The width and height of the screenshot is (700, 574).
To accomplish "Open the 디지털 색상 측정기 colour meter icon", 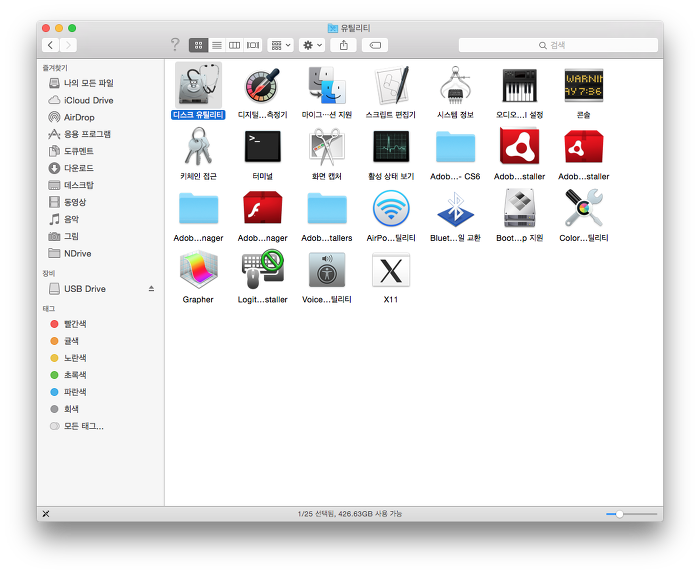I will click(262, 85).
